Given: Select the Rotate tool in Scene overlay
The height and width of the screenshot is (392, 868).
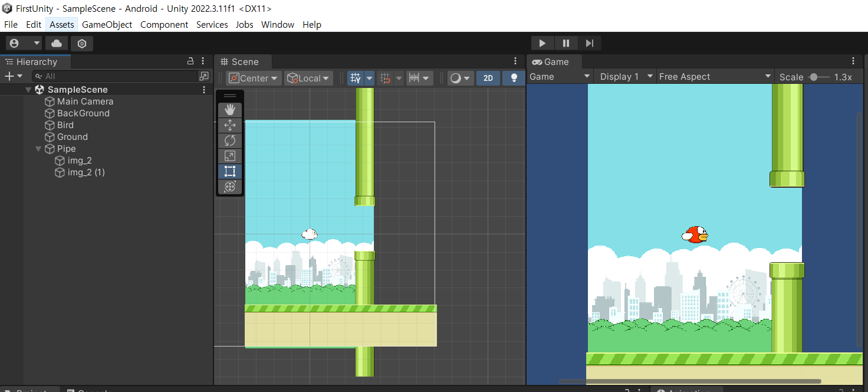Looking at the screenshot, I should pyautogui.click(x=230, y=141).
